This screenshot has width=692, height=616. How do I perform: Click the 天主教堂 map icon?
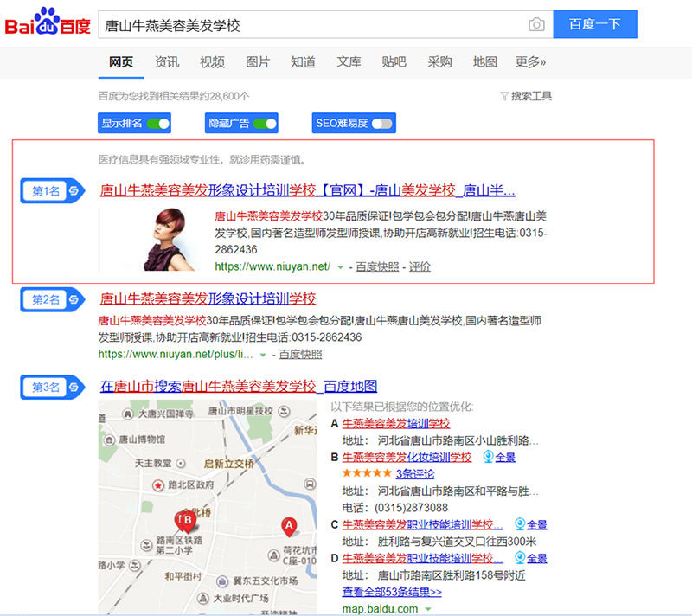(181, 464)
